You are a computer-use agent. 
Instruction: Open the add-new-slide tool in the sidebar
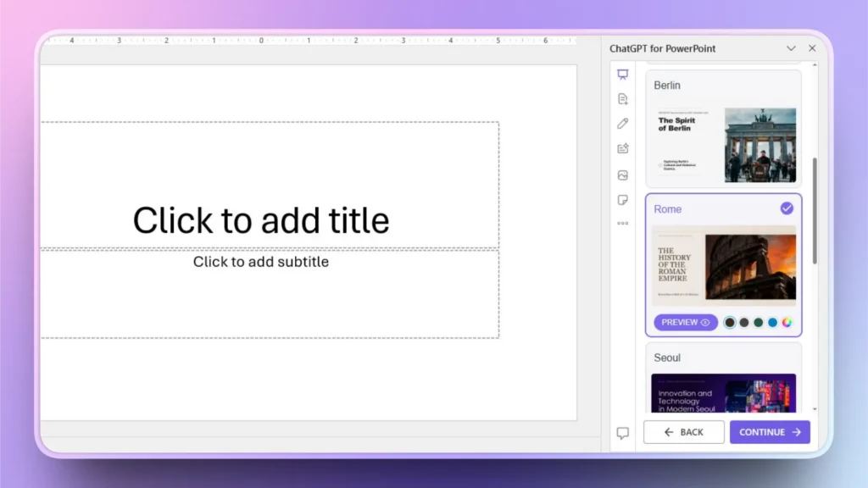tap(623, 98)
